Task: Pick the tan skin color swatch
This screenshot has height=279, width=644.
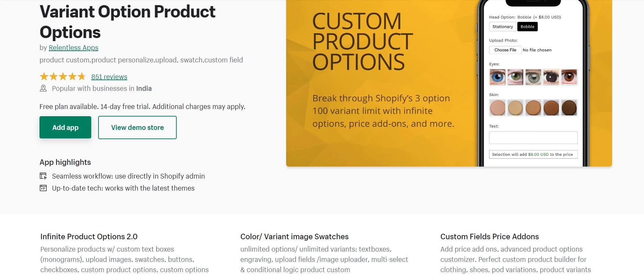Action: [515, 108]
